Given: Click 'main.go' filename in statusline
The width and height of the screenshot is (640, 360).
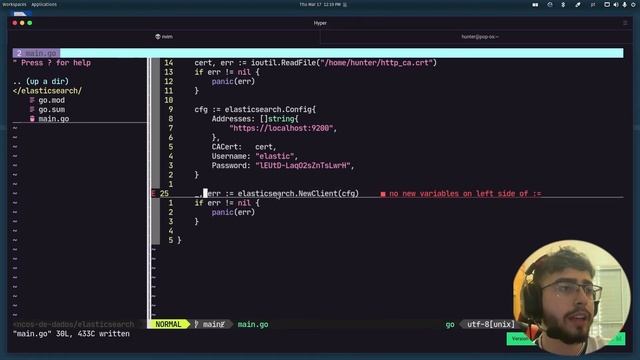Looking at the screenshot, I should [253, 324].
